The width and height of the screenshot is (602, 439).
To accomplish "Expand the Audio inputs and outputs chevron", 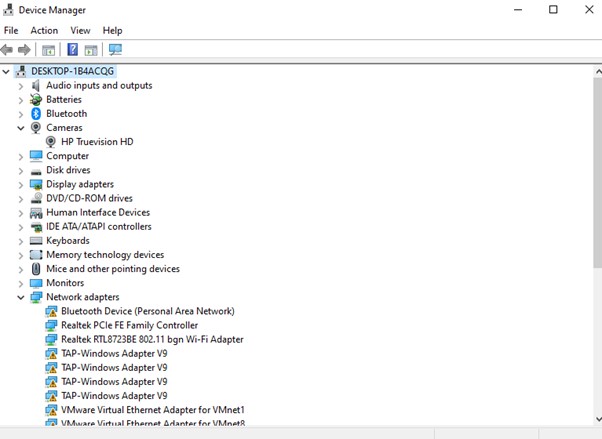I will tap(21, 86).
